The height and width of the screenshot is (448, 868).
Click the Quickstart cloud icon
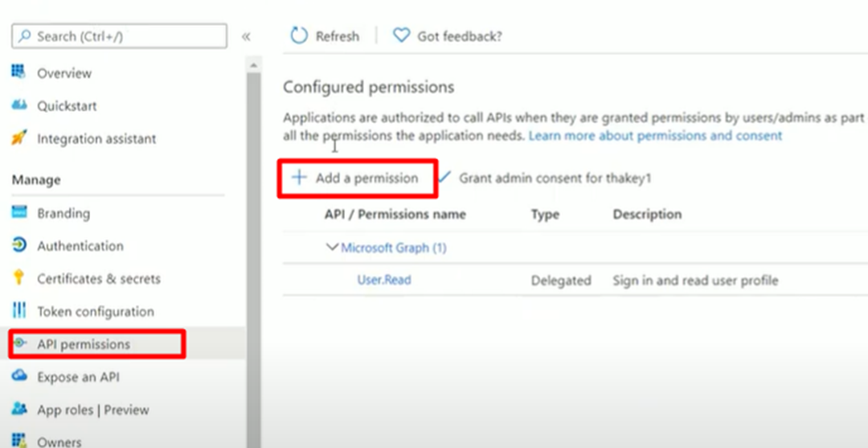[x=18, y=105]
